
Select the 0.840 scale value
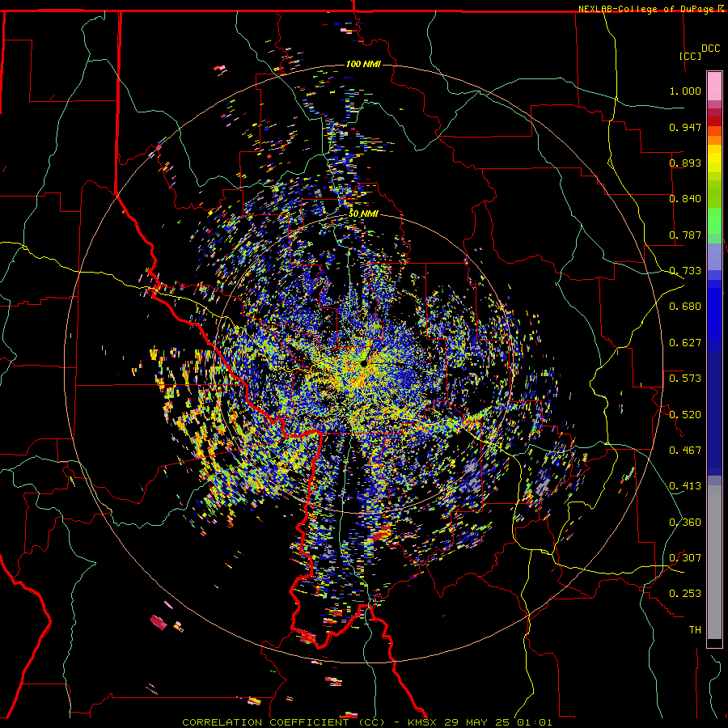pyautogui.click(x=685, y=199)
